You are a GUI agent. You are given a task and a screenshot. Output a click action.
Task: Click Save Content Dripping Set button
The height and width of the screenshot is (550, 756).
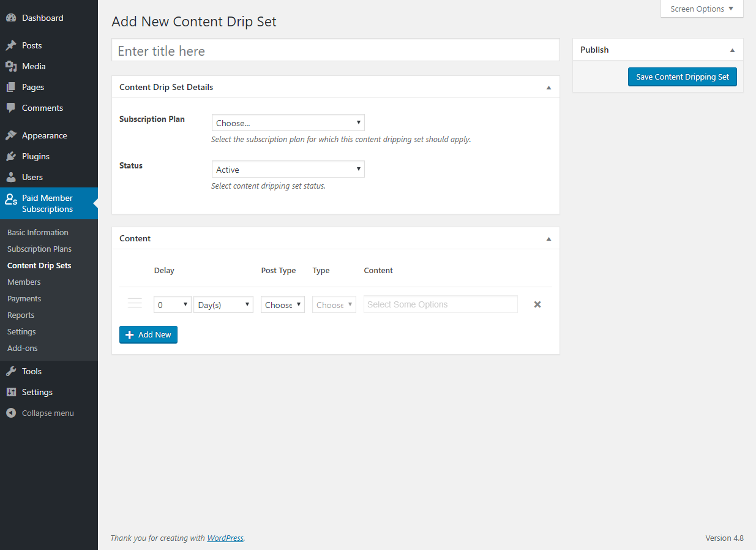click(x=683, y=77)
